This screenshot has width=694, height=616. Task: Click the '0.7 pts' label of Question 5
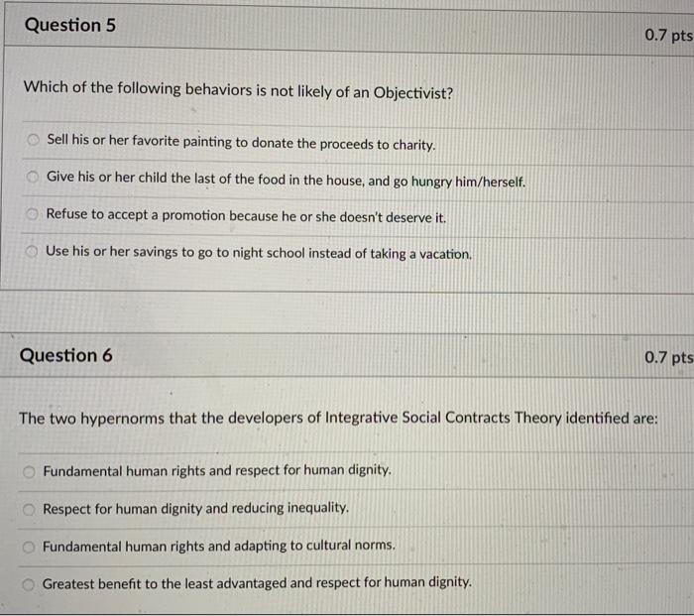(x=667, y=36)
